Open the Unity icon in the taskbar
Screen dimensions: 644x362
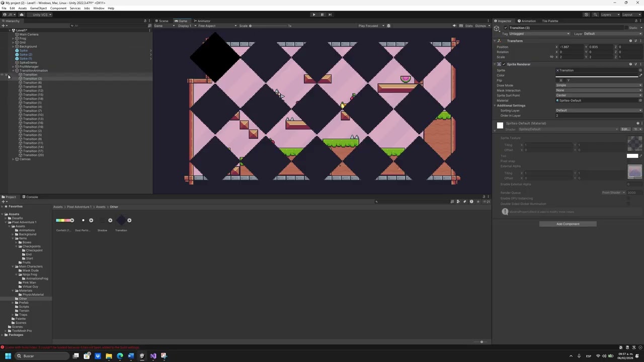(x=142, y=356)
